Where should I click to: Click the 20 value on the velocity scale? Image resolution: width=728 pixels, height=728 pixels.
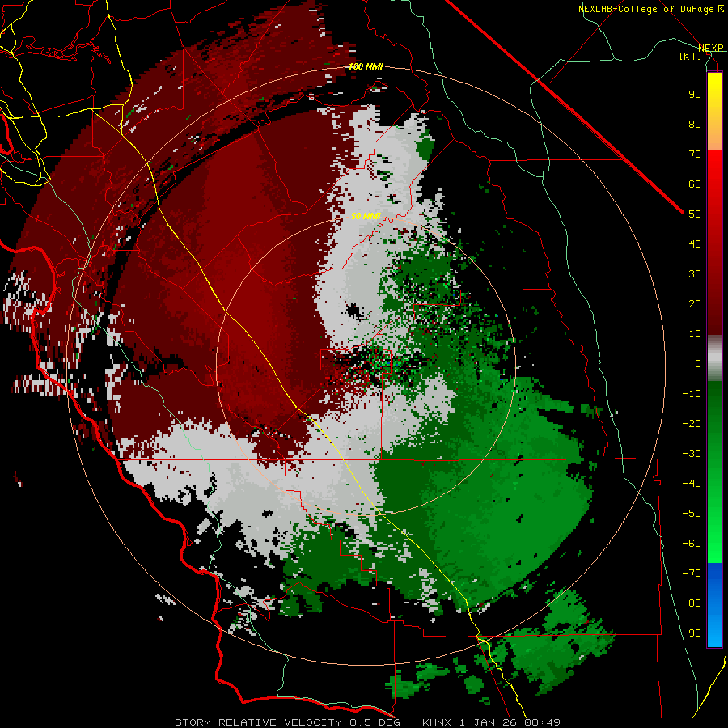(695, 304)
